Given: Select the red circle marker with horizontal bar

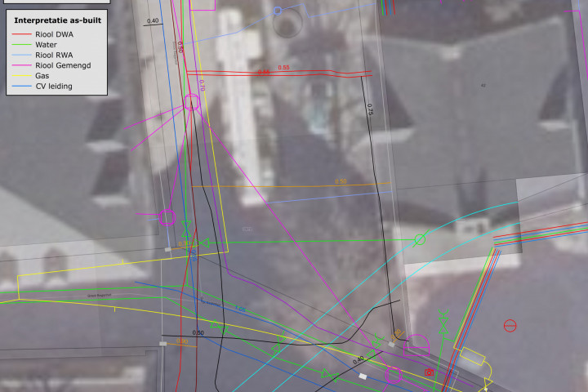Looking at the screenshot, I should pos(510,325).
